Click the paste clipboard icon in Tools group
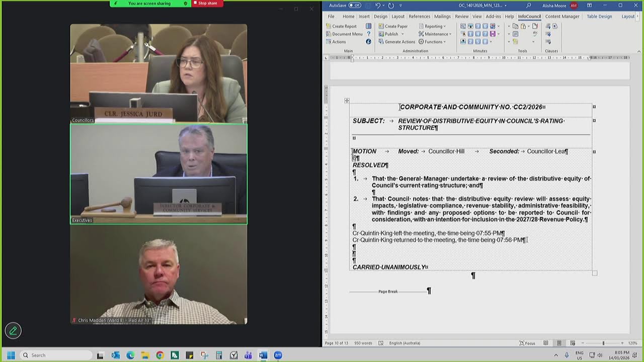Screen dimensions: 644x362 pyautogui.click(x=523, y=26)
